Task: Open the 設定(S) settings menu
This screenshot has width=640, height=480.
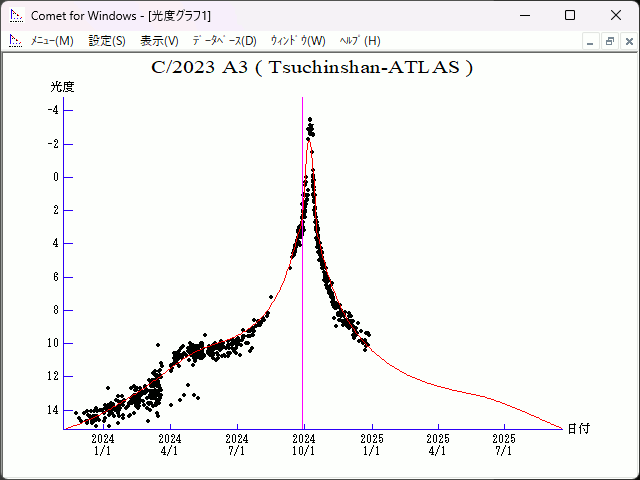Action: point(107,41)
